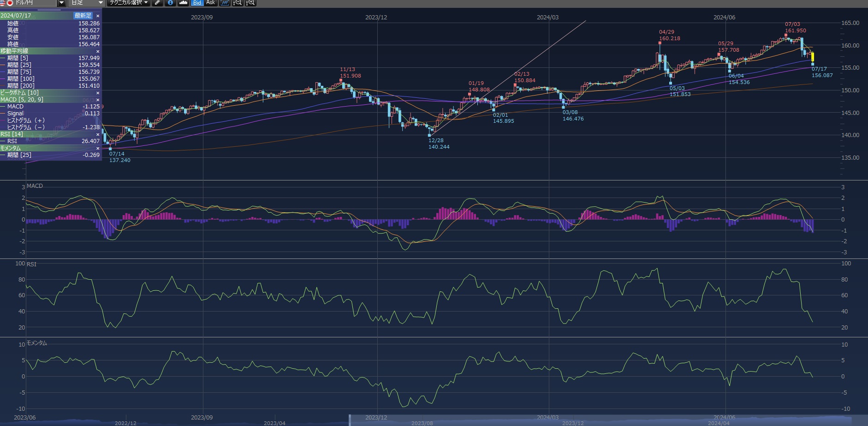Remove the MACD [5, 20, 9] indicator
Screen dimensions: 868x426
97,100
